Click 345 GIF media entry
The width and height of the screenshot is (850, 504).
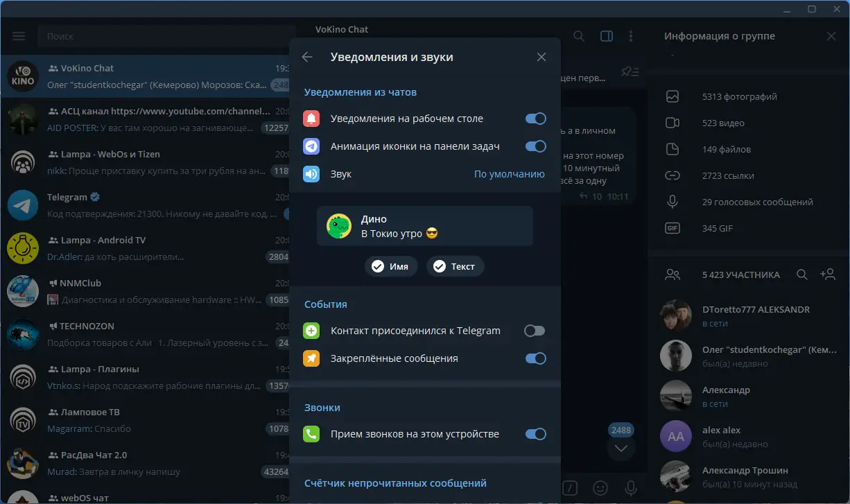click(x=749, y=229)
